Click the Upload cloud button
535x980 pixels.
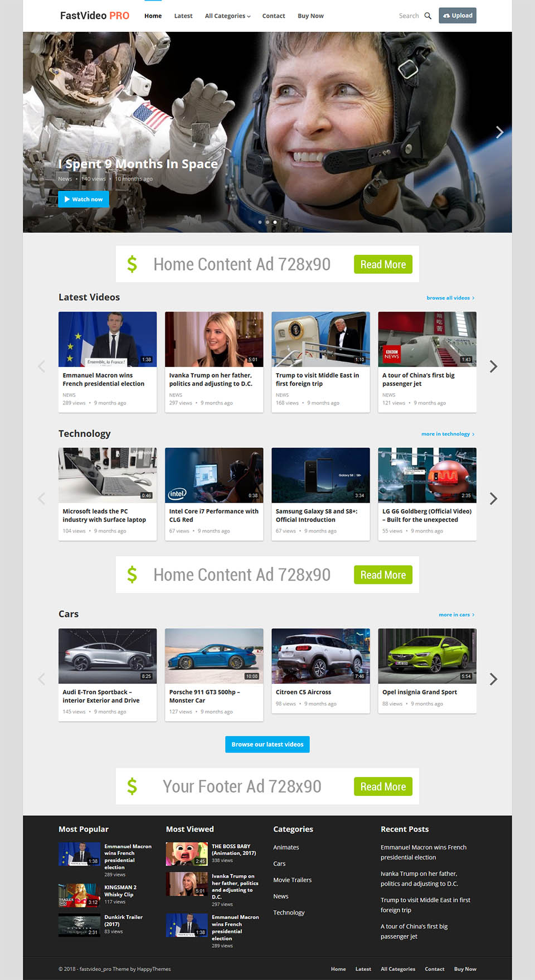click(x=457, y=16)
